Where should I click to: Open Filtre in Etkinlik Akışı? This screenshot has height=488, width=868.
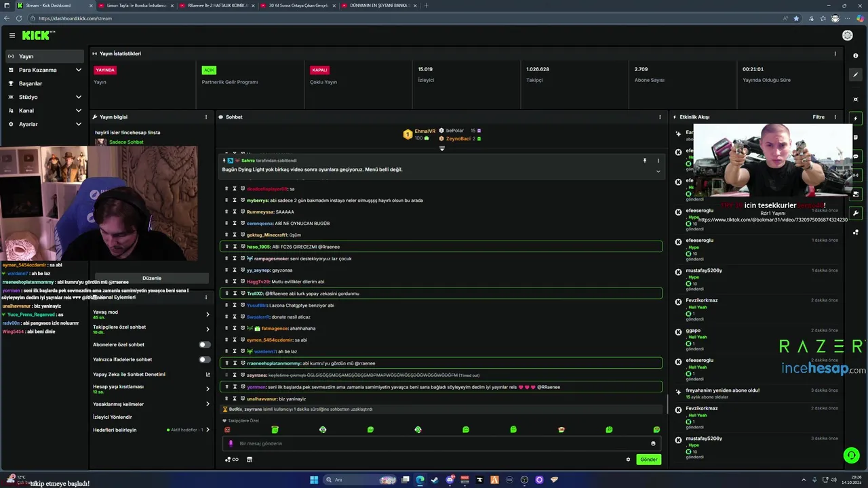click(818, 117)
